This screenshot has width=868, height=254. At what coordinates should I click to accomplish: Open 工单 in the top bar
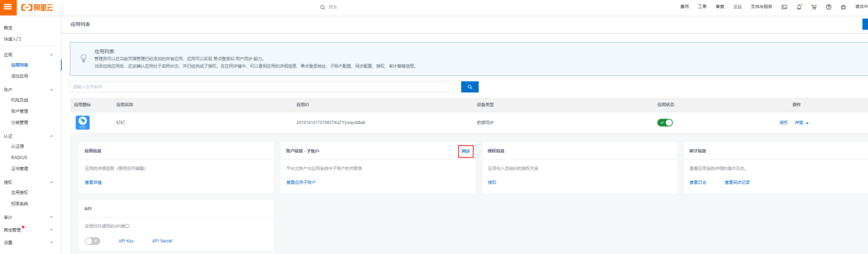pyautogui.click(x=702, y=7)
